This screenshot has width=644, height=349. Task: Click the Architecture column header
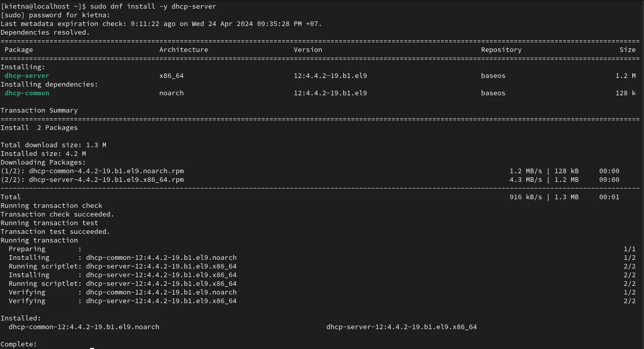tap(184, 50)
